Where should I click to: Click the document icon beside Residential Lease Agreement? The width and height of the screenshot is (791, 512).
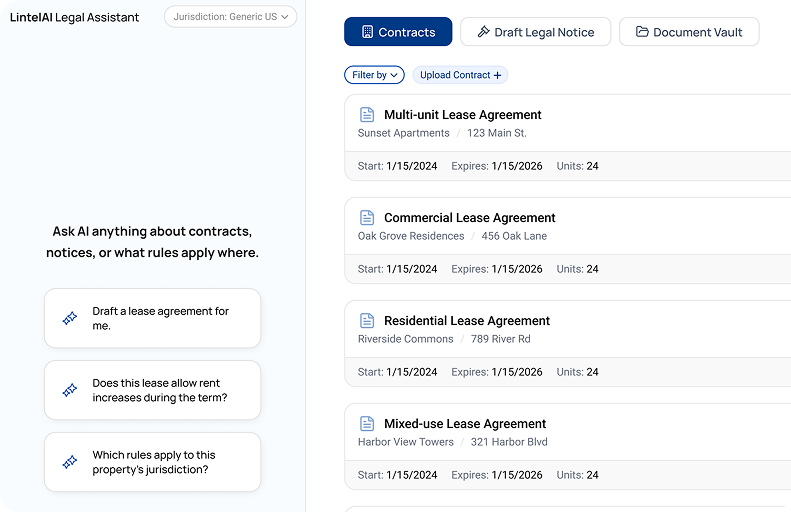point(367,321)
